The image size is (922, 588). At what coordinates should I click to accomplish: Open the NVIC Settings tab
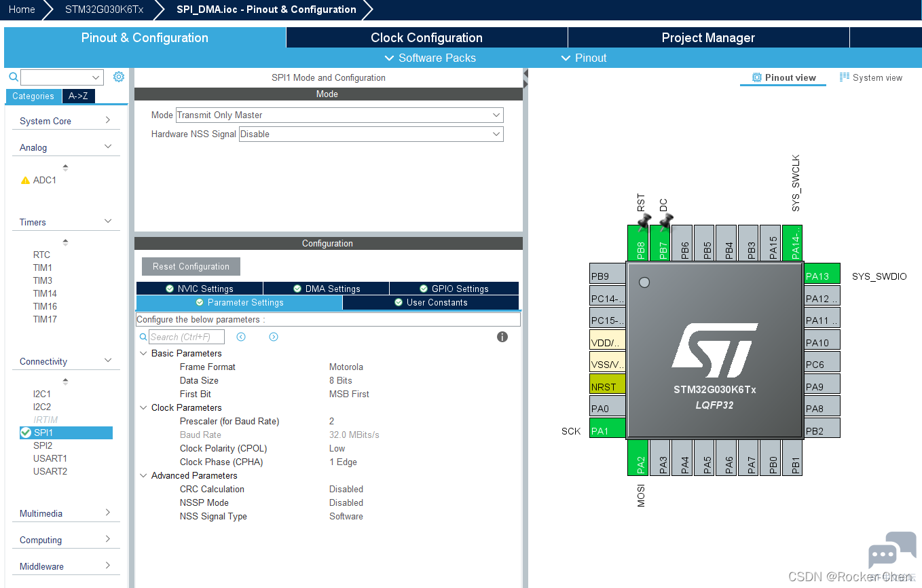(x=200, y=289)
